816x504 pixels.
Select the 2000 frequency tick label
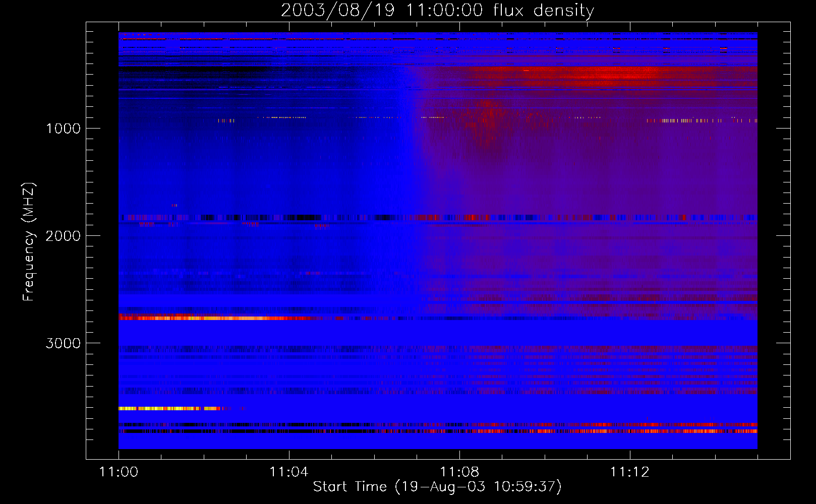coord(63,236)
